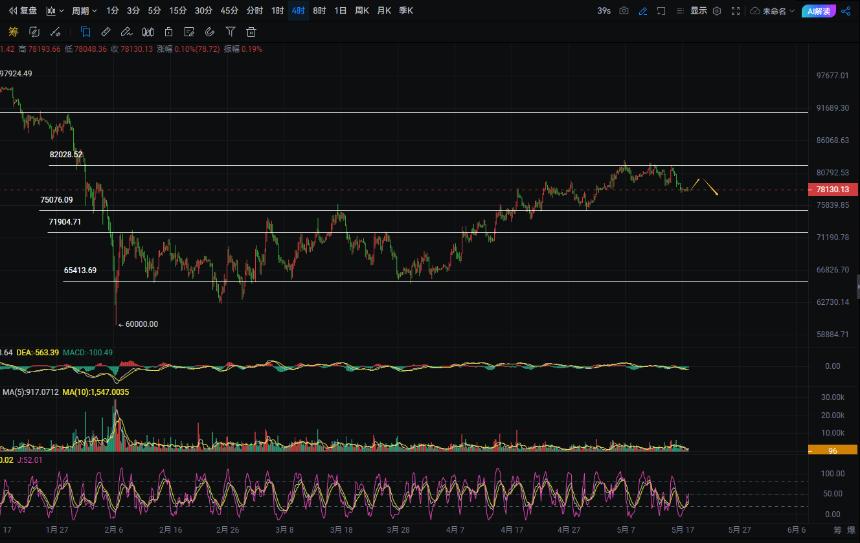Click the current price tag 78130.13
Image resolution: width=860 pixels, height=543 pixels.
tap(832, 189)
